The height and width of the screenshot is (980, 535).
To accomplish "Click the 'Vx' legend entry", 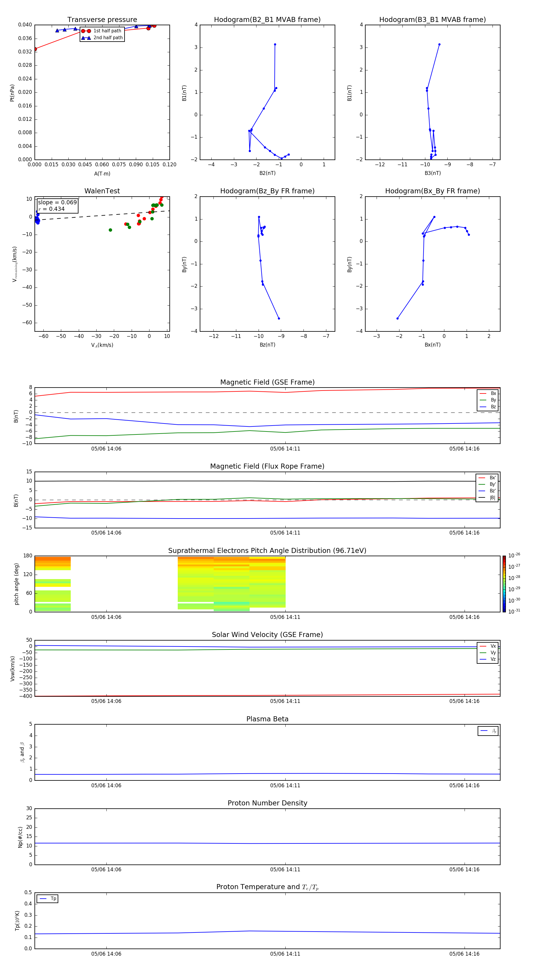I will click(x=488, y=646).
